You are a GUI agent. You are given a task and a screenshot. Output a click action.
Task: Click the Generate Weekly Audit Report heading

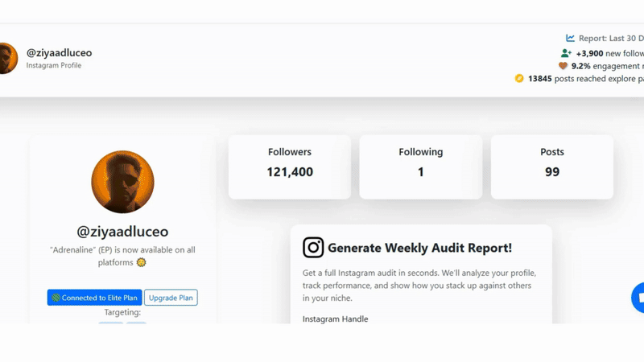pos(419,248)
